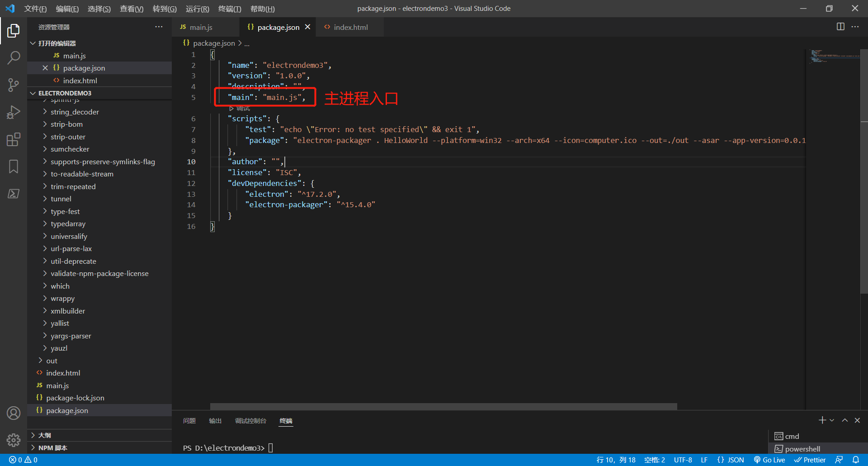Collapse the ELECTRONDEMO3 folder section
Screen dimensions: 868x466
[x=99, y=93]
